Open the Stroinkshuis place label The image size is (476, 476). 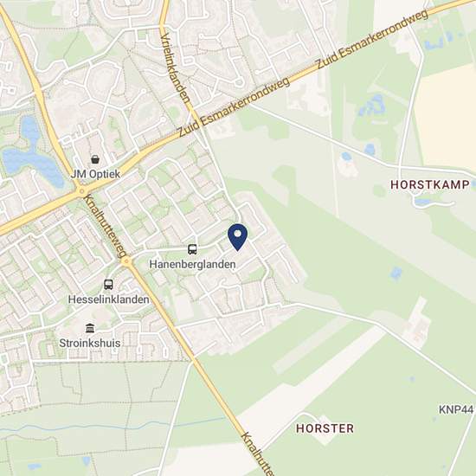pos(90,343)
